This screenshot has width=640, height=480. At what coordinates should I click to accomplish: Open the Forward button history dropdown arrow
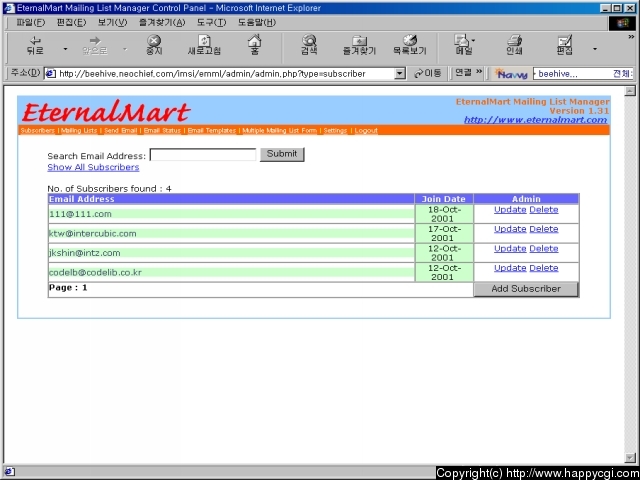(x=125, y=49)
